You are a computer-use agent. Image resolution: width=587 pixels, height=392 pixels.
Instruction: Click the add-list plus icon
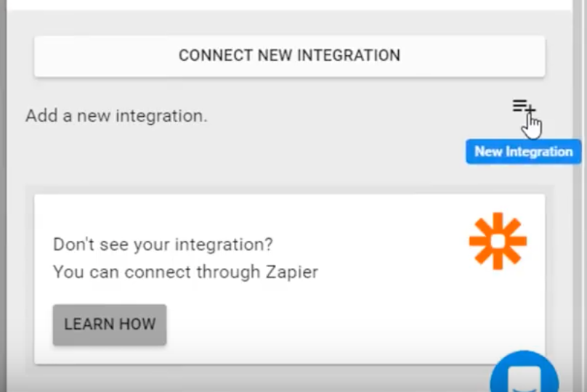coord(524,107)
